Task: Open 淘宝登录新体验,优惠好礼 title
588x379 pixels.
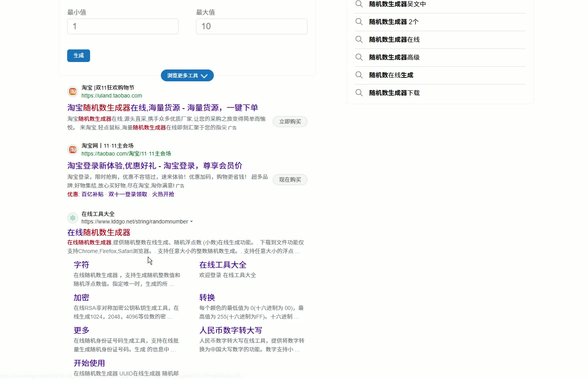Action: coord(155,166)
